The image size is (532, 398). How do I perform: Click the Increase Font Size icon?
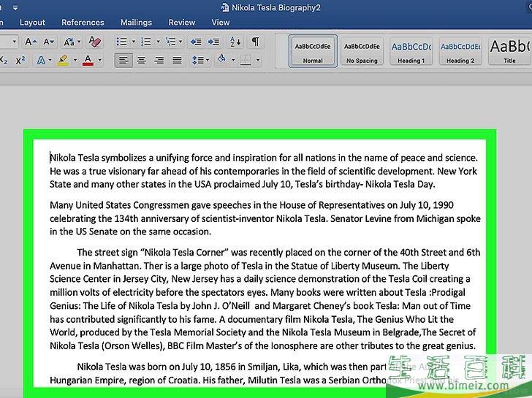click(31, 42)
